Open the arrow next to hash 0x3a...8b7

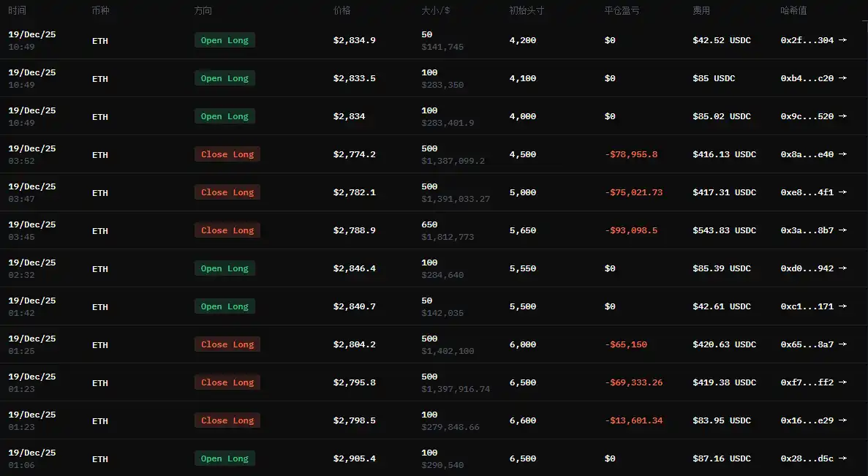click(x=842, y=230)
